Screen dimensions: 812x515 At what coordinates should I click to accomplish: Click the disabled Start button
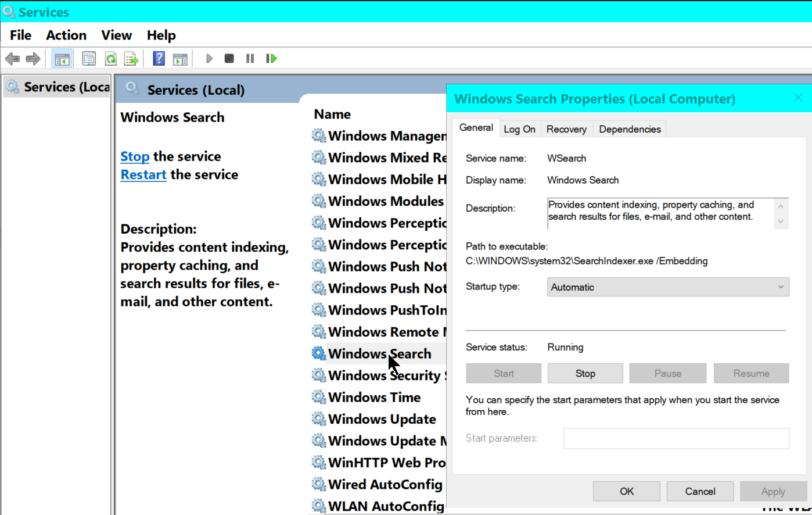504,374
